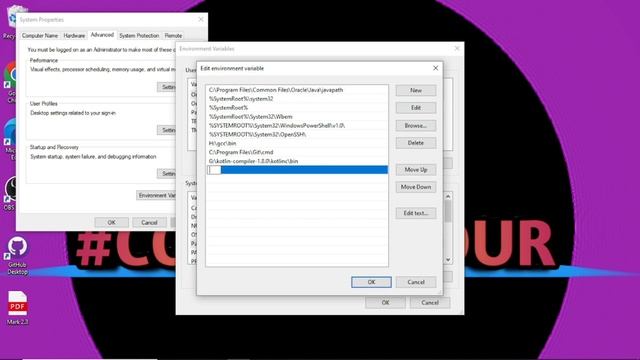The width and height of the screenshot is (640, 360).
Task: Open the System Protection tab
Action: (x=139, y=36)
